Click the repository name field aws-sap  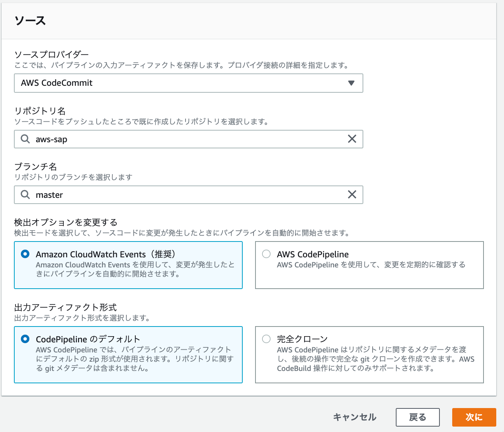point(188,139)
